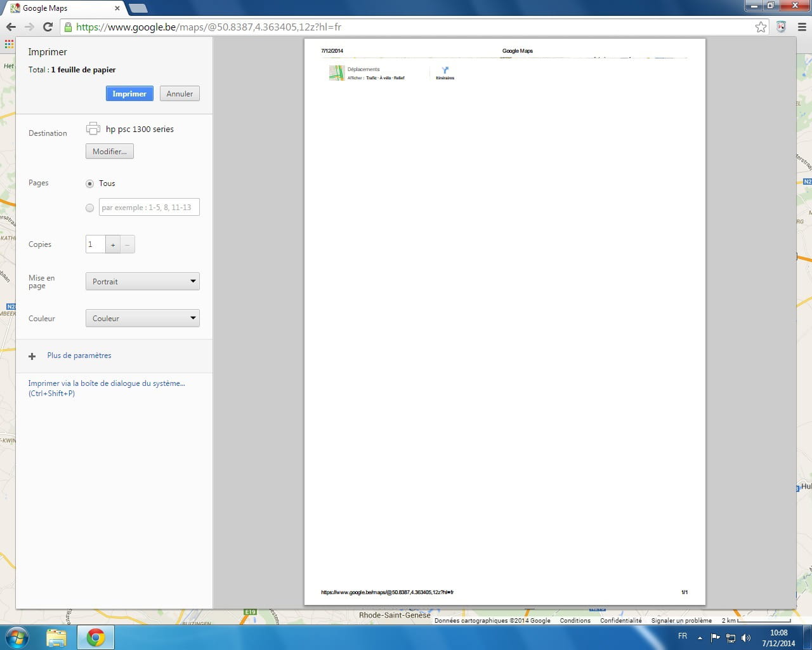Open Windows Start menu orb
This screenshot has width=812, height=650.
coord(17,637)
